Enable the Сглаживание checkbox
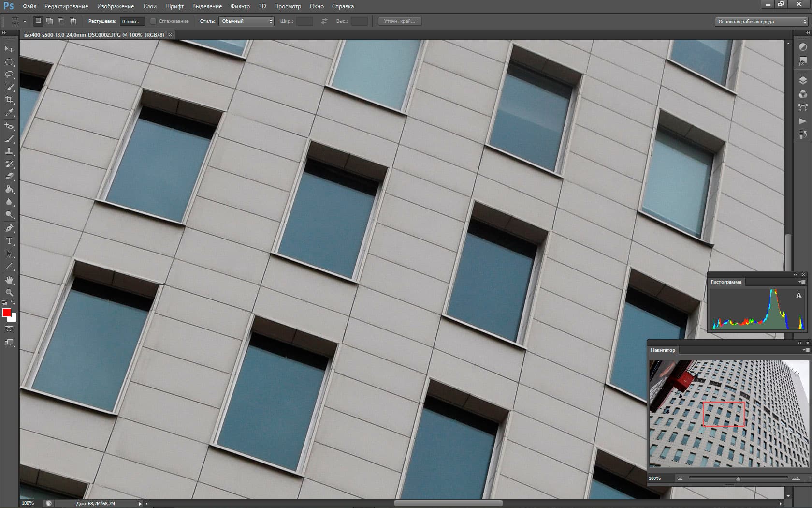The width and height of the screenshot is (812, 508). click(153, 21)
